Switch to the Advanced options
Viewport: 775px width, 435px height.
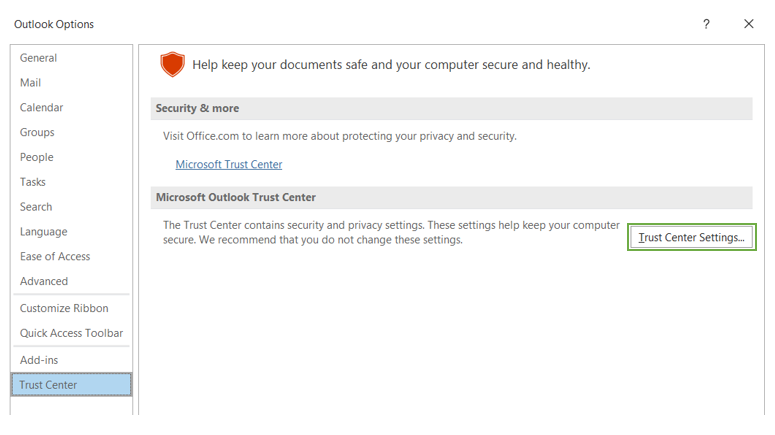point(44,282)
